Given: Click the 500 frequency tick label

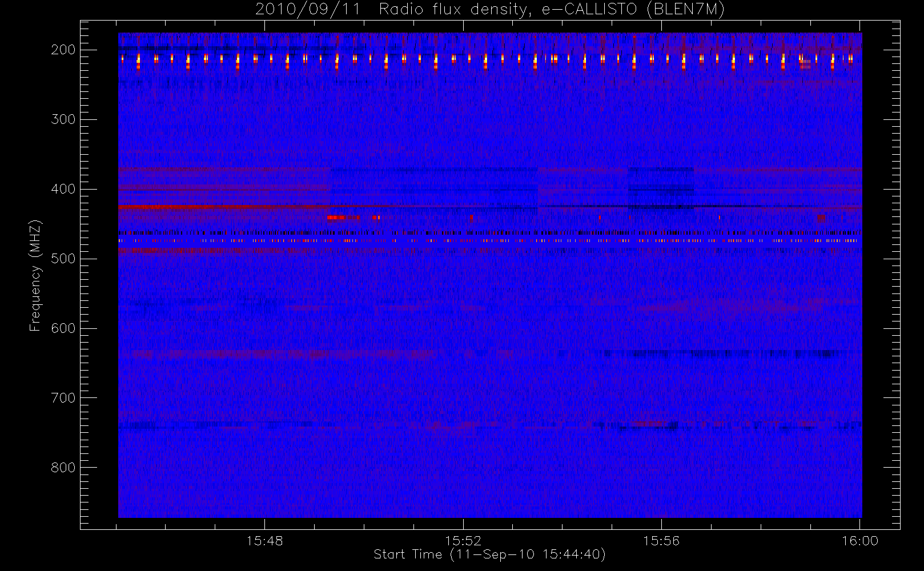Looking at the screenshot, I should (63, 259).
